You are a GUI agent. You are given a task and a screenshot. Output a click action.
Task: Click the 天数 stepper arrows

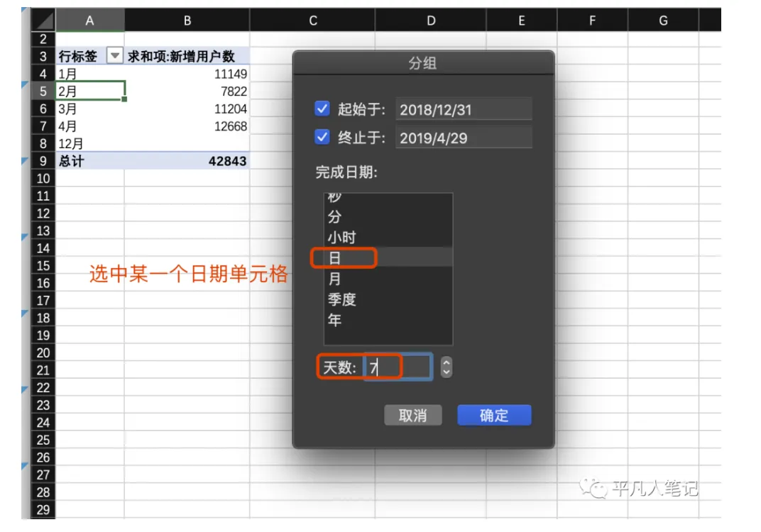pyautogui.click(x=446, y=367)
